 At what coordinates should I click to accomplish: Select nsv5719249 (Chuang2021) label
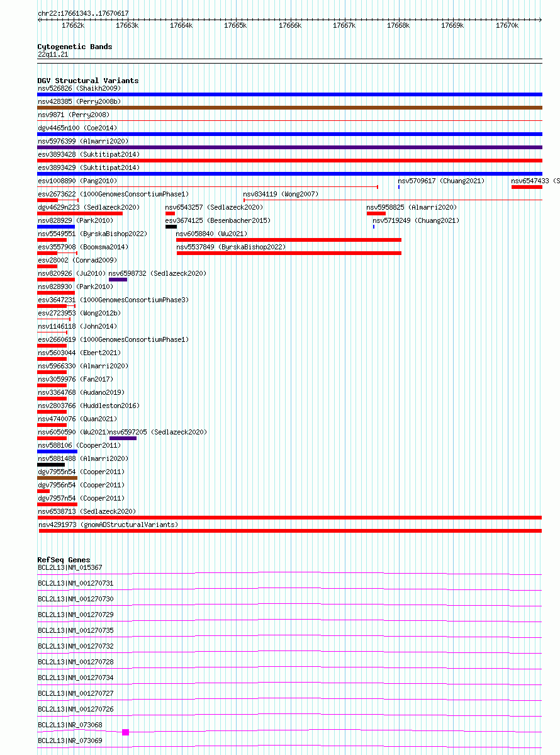click(x=416, y=220)
